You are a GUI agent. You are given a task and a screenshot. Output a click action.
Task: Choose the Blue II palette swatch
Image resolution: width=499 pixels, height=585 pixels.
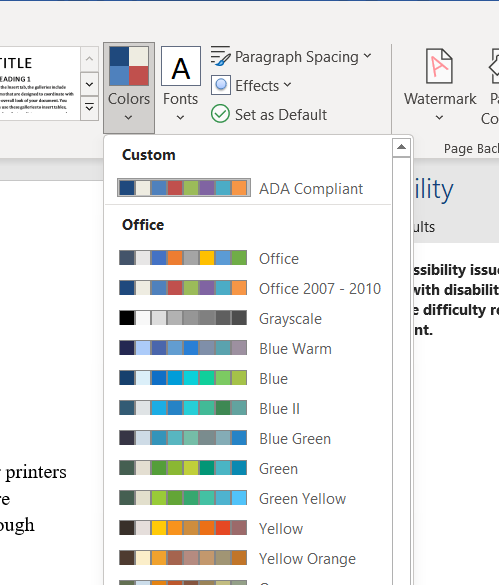pos(183,408)
